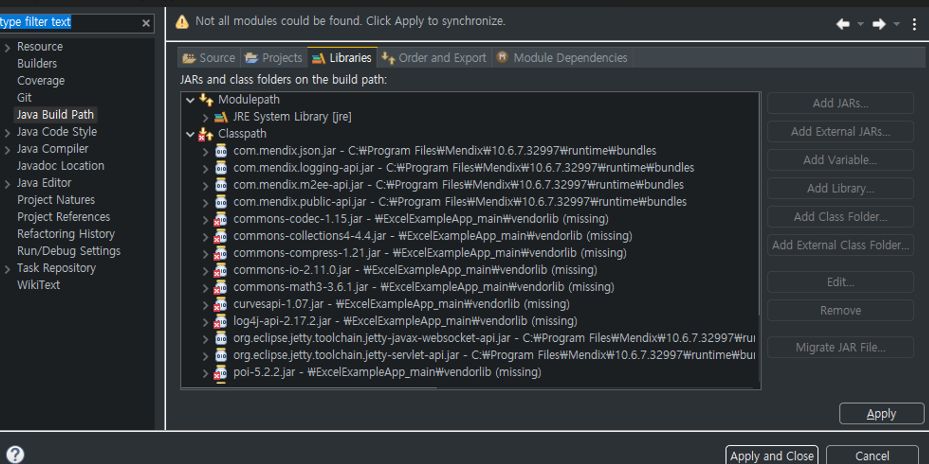Viewport: 929px width, 464px height.
Task: Select Javadoc Location in the tree
Action: point(60,166)
